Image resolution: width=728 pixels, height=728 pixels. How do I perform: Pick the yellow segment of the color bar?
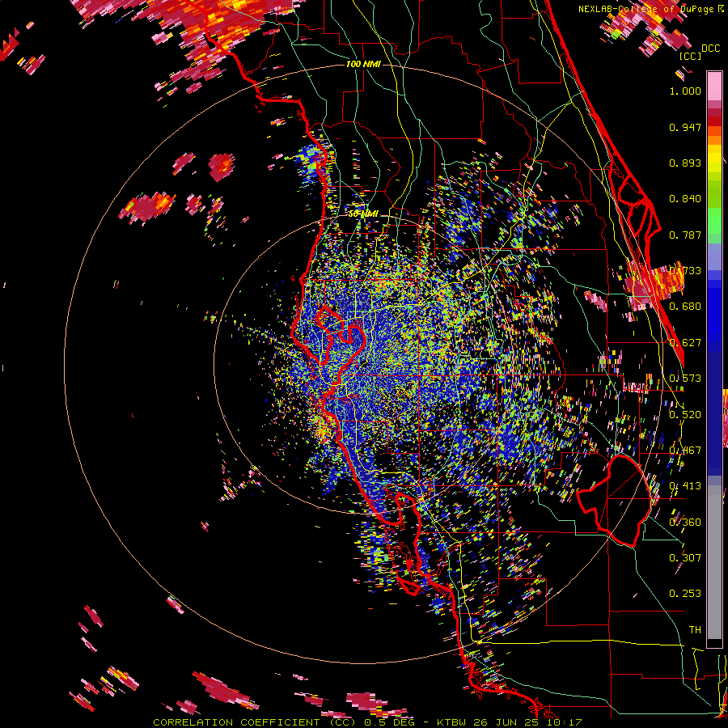click(x=714, y=159)
